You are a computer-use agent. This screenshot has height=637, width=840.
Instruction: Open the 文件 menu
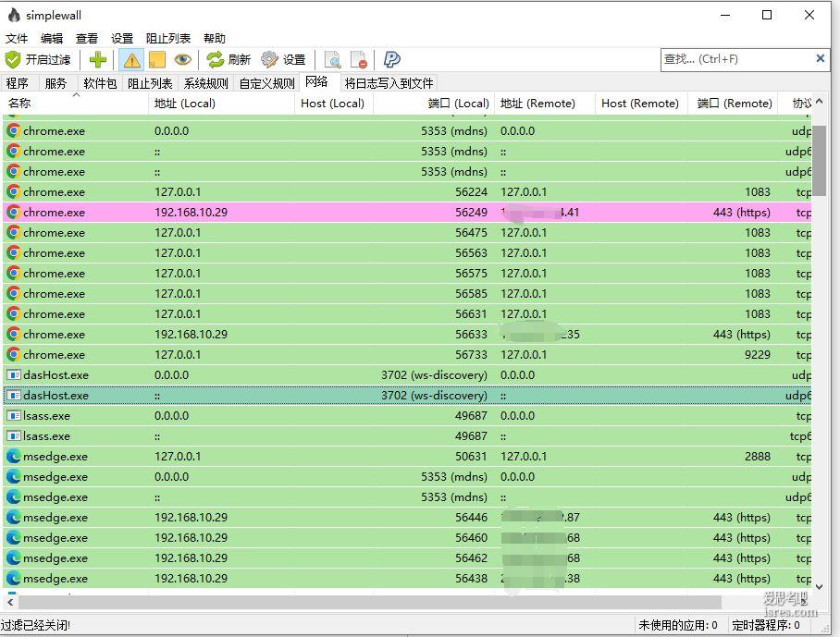[x=17, y=39]
